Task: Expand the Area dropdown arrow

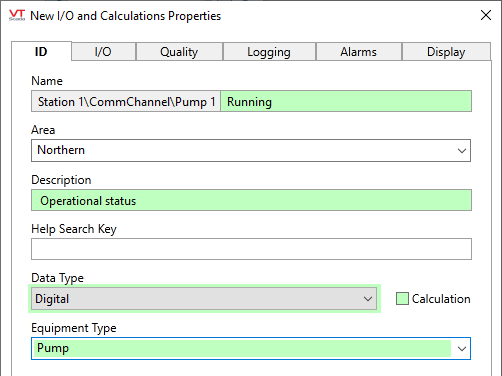Action: click(462, 151)
